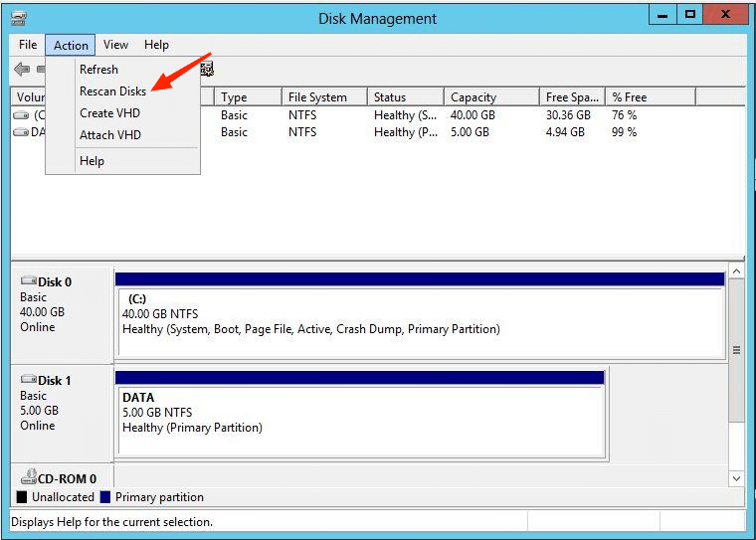756x540 pixels.
Task: Click the vertical scrollbar thumb in disk pane
Action: point(736,350)
